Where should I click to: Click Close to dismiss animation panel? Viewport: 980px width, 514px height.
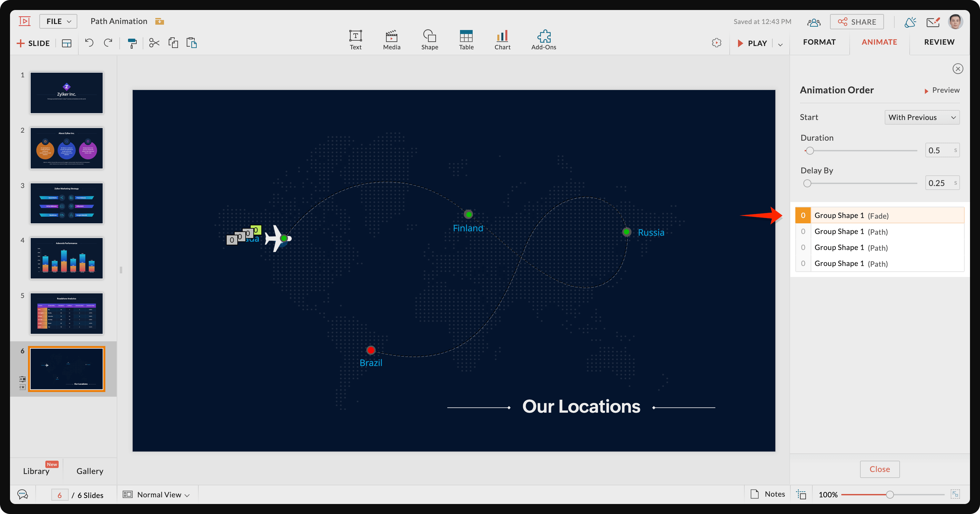pyautogui.click(x=880, y=469)
